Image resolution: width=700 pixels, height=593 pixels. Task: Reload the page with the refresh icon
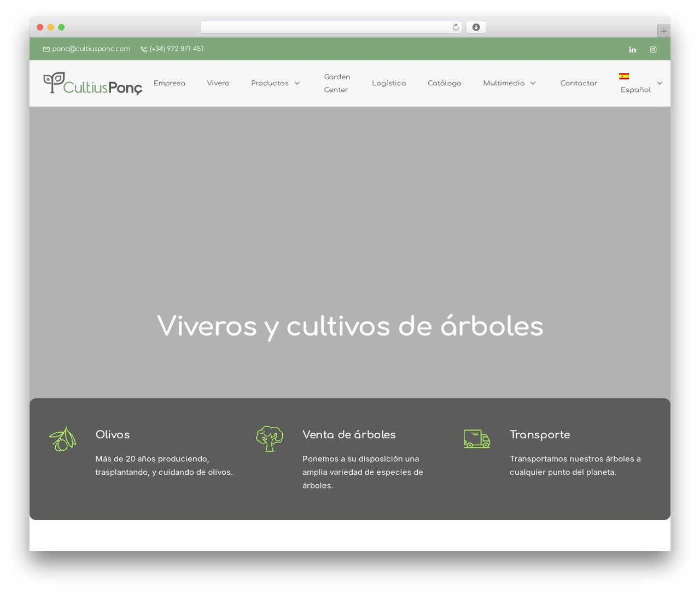(455, 27)
